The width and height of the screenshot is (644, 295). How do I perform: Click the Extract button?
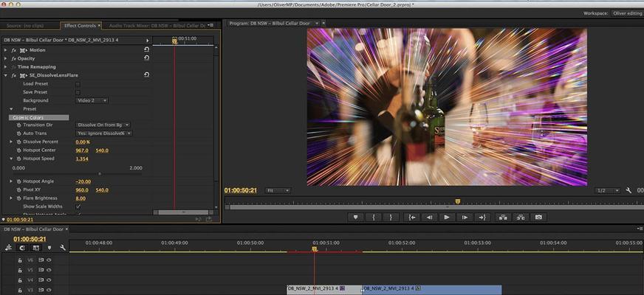click(x=521, y=218)
